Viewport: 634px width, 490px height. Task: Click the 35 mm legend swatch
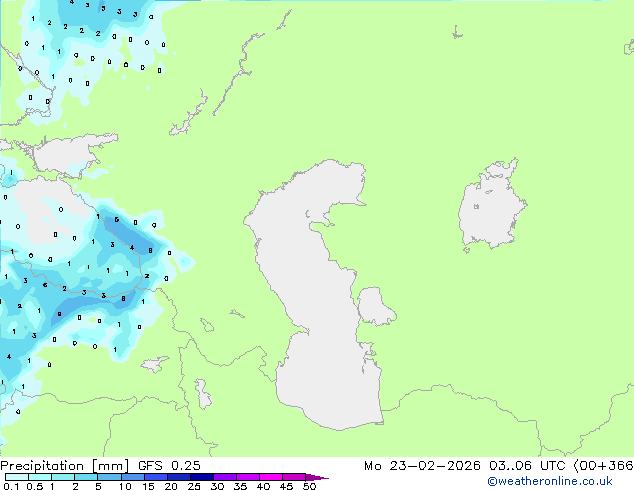[247, 477]
